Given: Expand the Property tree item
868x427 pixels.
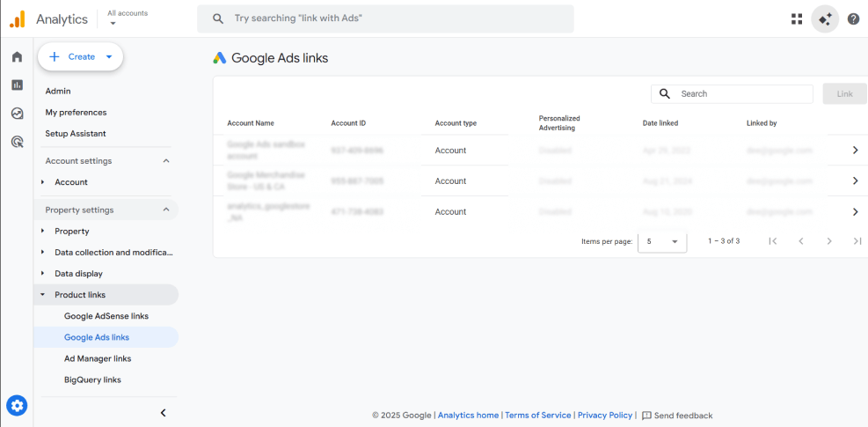Looking at the screenshot, I should [42, 232].
